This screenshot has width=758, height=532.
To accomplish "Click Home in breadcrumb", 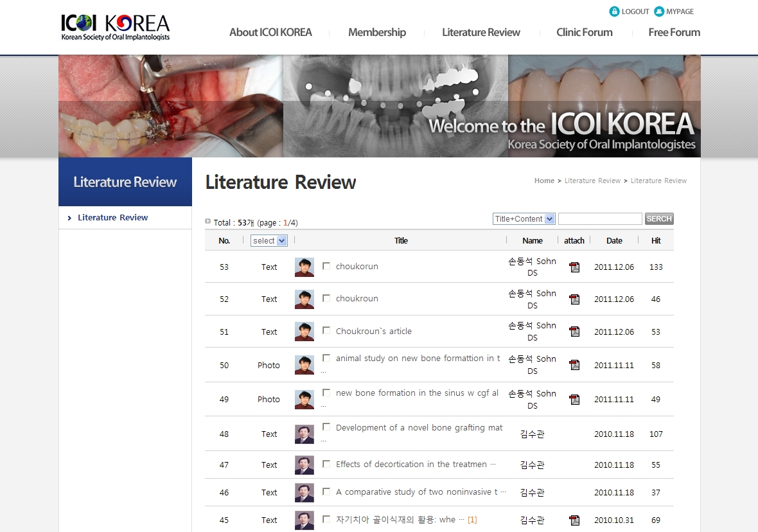I will tap(544, 181).
